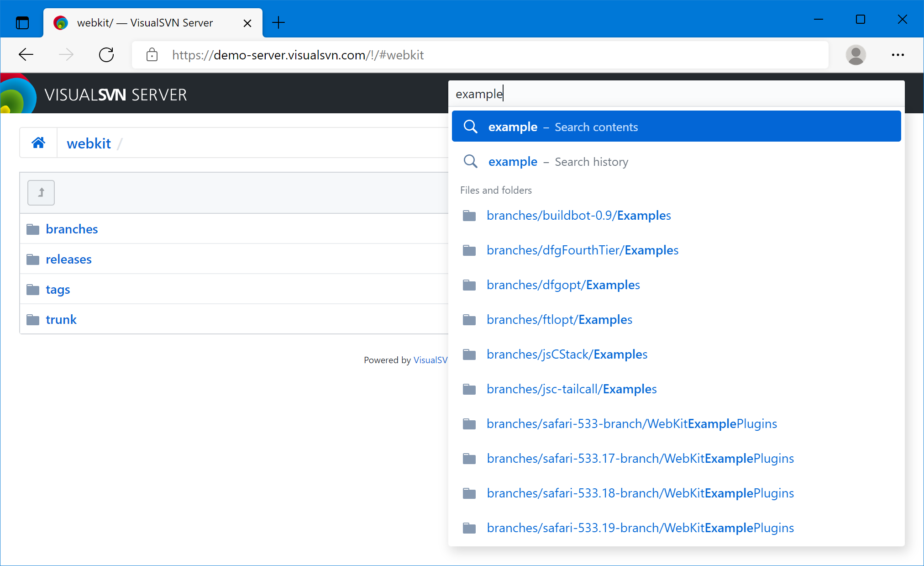This screenshot has height=566, width=924.
Task: Click folder icon of branches/dfgopt/Examples
Action: click(x=469, y=285)
